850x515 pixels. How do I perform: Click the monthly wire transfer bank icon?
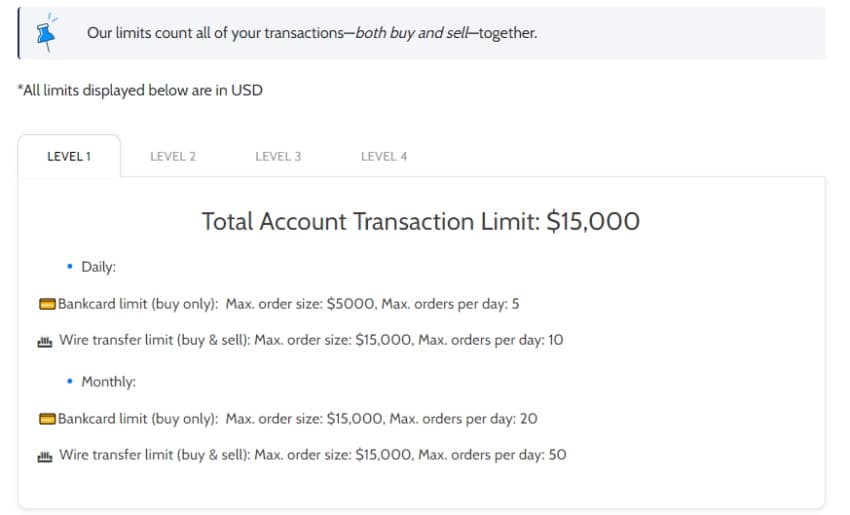[x=45, y=456]
